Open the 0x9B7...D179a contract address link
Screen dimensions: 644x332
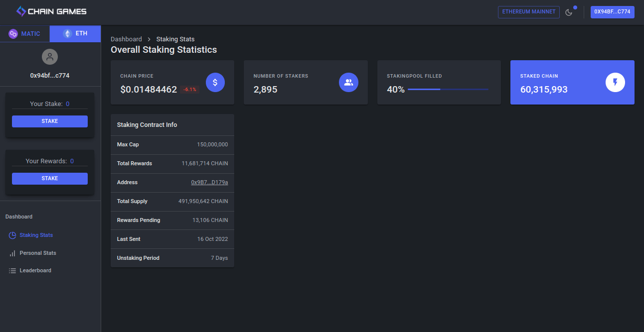tap(209, 182)
